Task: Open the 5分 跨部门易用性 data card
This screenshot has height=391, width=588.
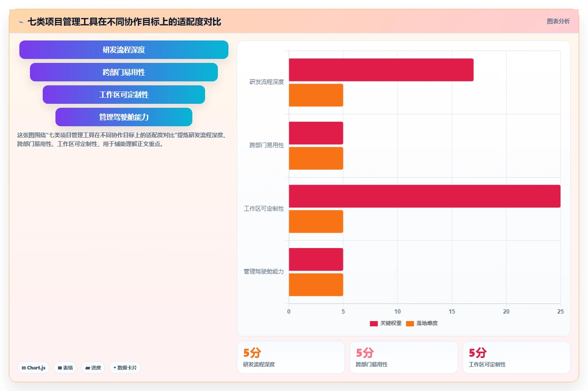Action: (x=404, y=357)
